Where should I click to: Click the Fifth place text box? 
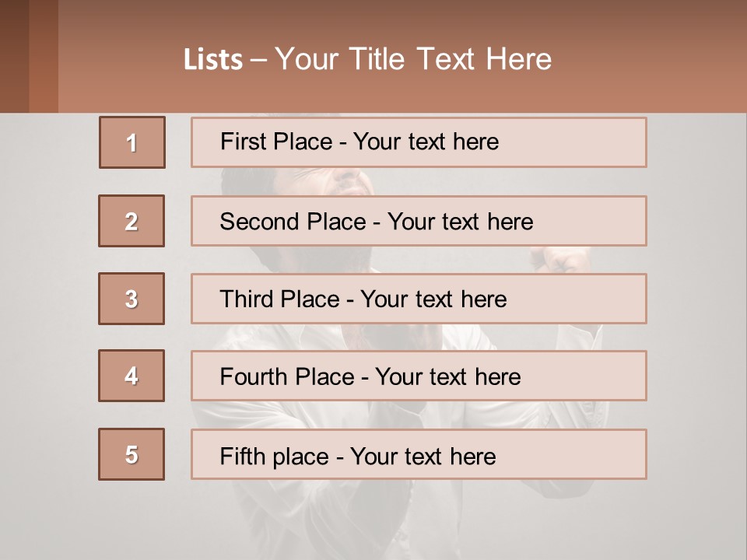[419, 454]
